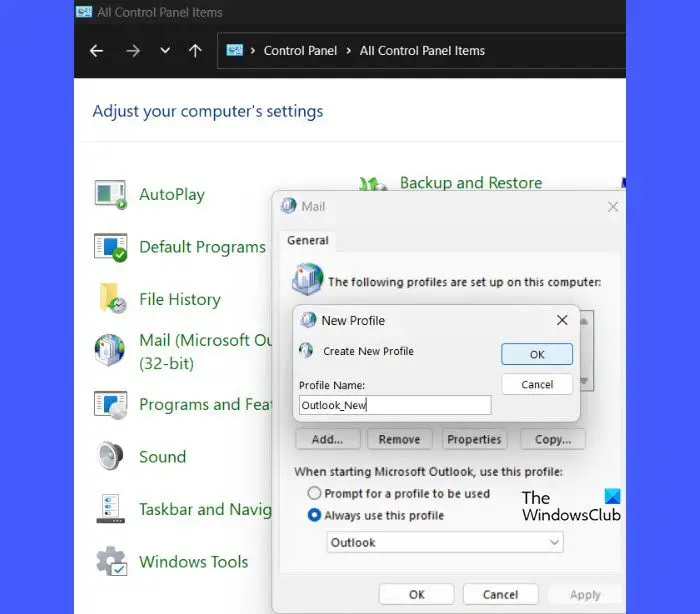Open Programs and Features link
Image resolution: width=700 pixels, height=614 pixels.
pos(205,404)
